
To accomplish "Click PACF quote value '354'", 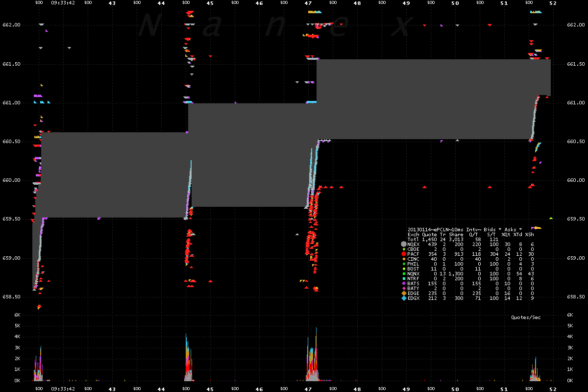I will (432, 254).
